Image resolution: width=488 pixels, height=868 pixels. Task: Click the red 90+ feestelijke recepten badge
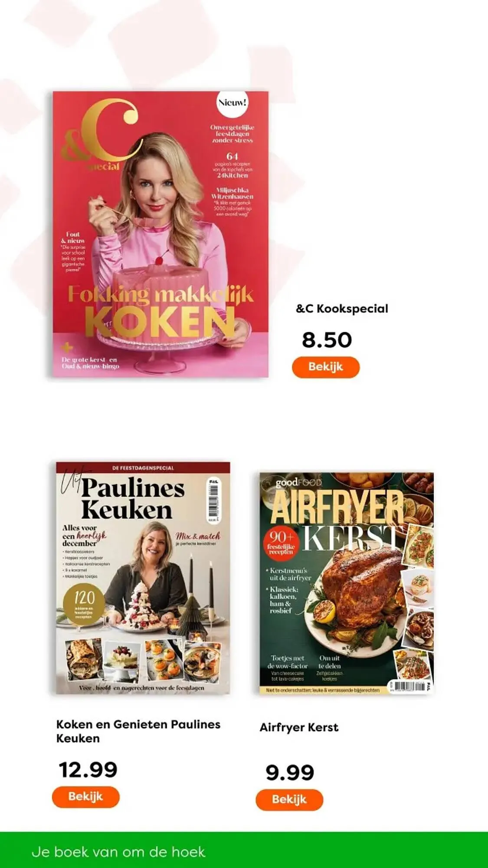pos(281,543)
